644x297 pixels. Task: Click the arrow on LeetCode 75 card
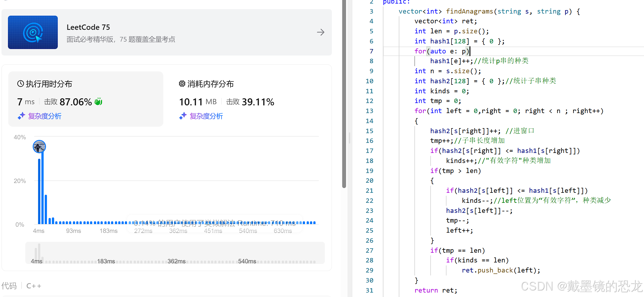point(321,32)
